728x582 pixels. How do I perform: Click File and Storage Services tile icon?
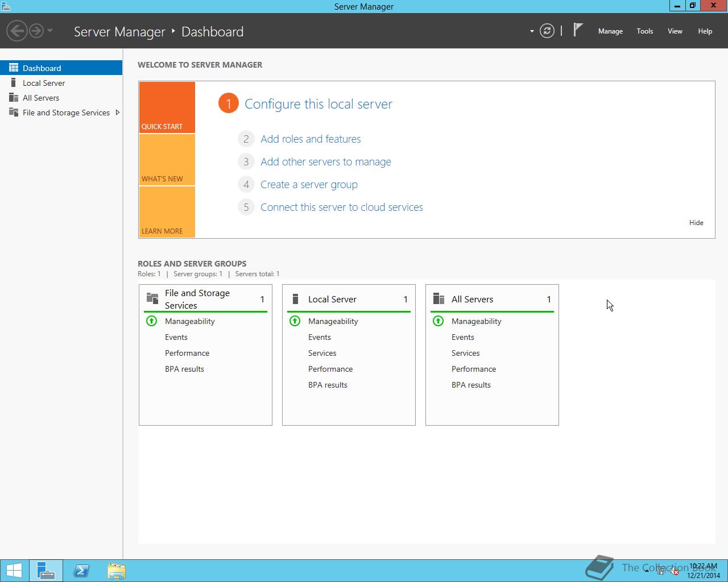click(152, 298)
